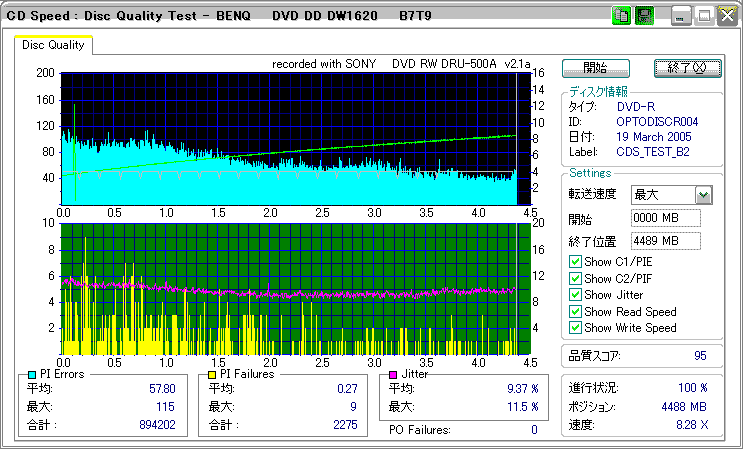The height and width of the screenshot is (449, 743).
Task: Click the 開始 start position MB field
Action: 665,218
